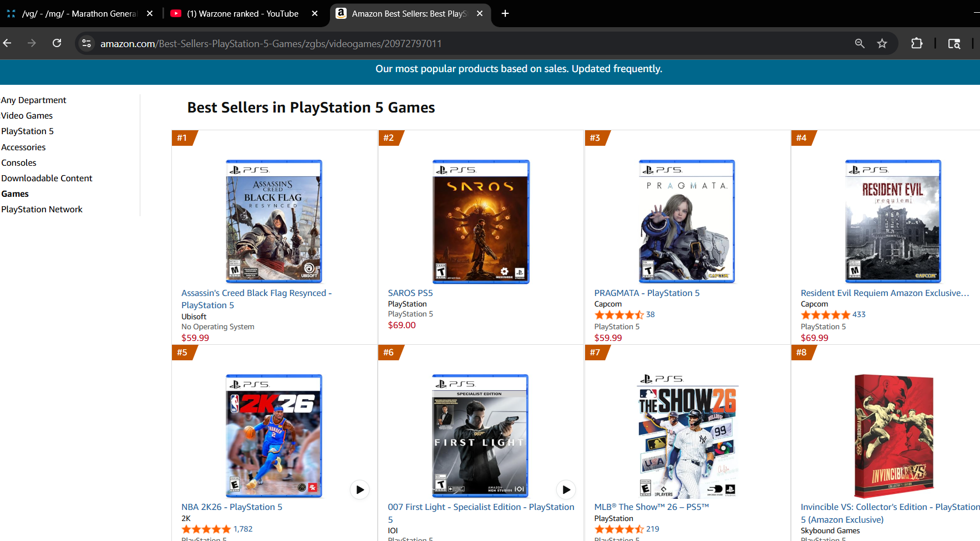Open the Assassin's Creed Black Flag Resynced title link
The image size is (980, 541).
(256, 299)
